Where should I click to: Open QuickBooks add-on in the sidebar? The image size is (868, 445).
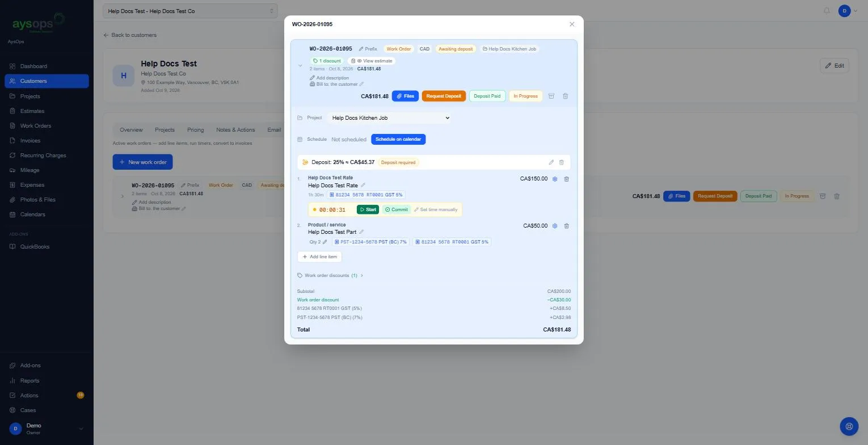pyautogui.click(x=47, y=247)
